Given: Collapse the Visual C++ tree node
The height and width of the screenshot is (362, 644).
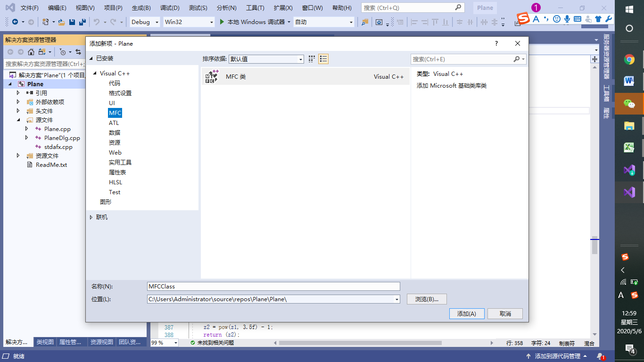Looking at the screenshot, I should point(95,74).
